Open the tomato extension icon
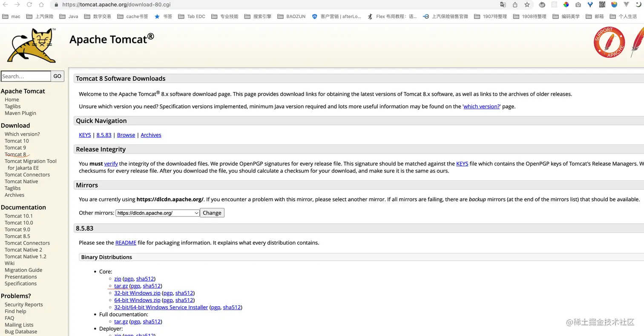The width and height of the screenshot is (644, 336). pyautogui.click(x=542, y=5)
